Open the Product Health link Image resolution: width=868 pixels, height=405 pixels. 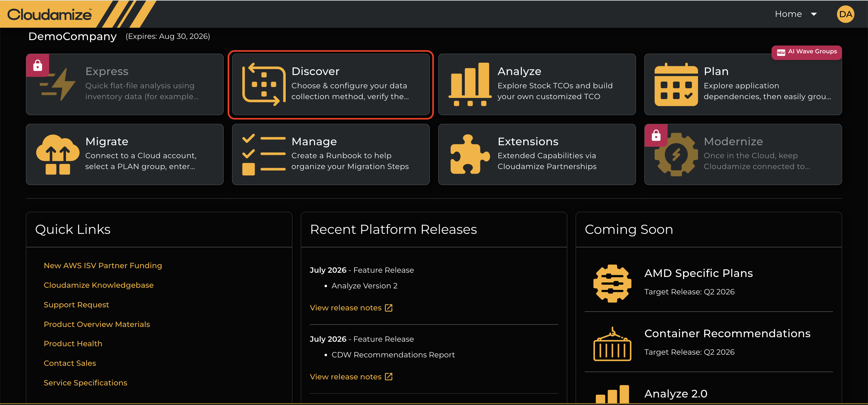point(73,343)
